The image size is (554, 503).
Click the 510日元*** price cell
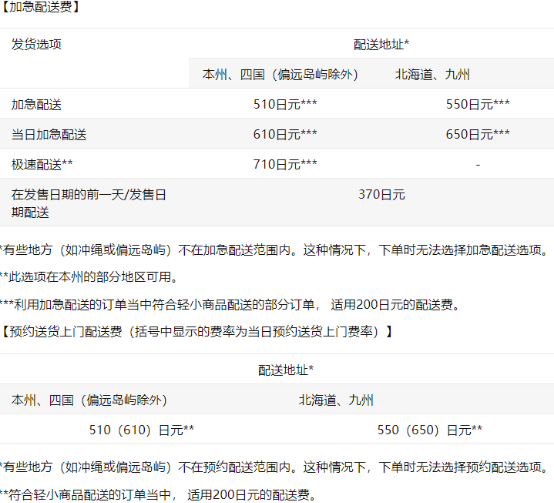coord(285,104)
